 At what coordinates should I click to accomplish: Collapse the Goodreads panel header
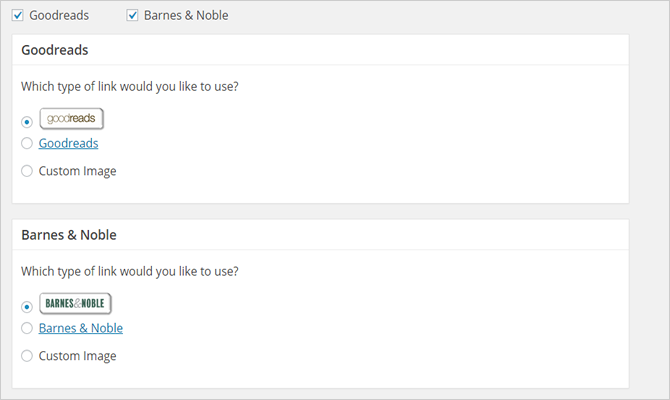(x=320, y=50)
